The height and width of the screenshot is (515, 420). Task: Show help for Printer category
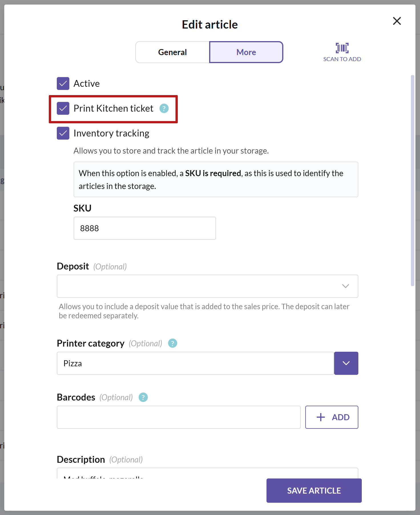pos(173,343)
